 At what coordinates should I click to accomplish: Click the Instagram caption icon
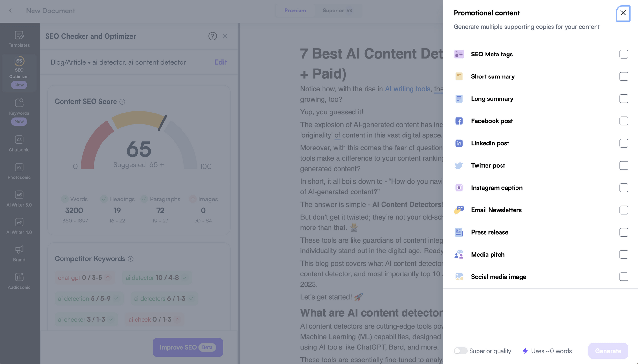[x=459, y=188]
